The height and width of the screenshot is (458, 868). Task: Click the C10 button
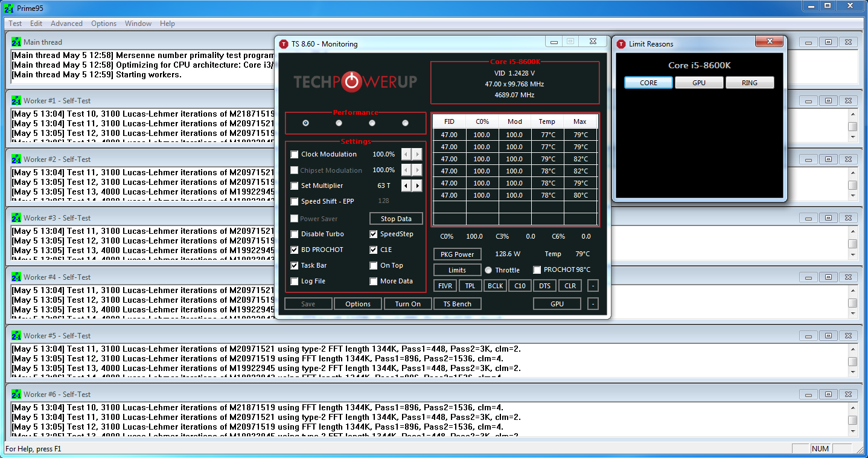[520, 286]
